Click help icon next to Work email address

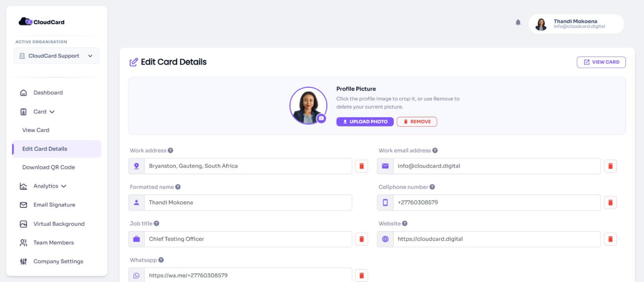tap(435, 151)
